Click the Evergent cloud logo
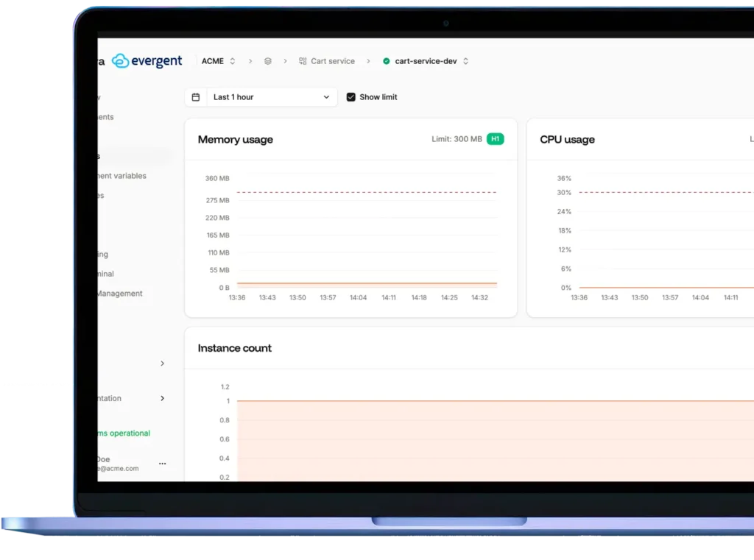 [x=121, y=61]
